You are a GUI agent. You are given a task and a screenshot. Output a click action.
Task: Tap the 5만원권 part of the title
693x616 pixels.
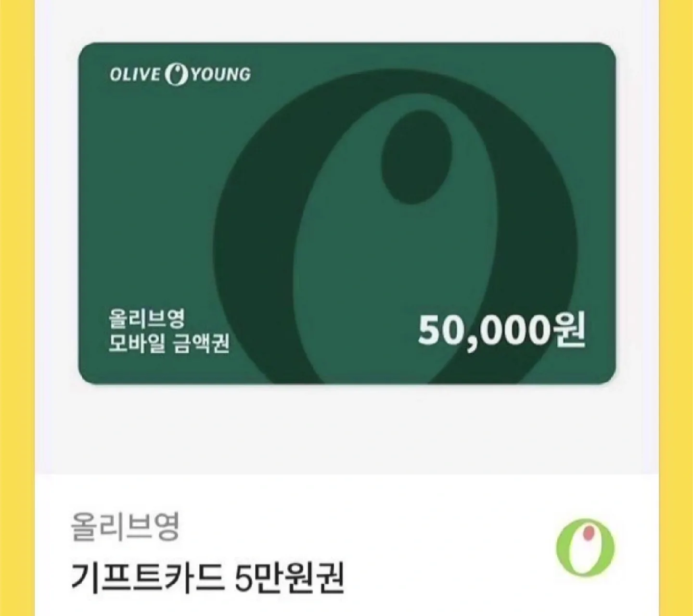coord(290,577)
